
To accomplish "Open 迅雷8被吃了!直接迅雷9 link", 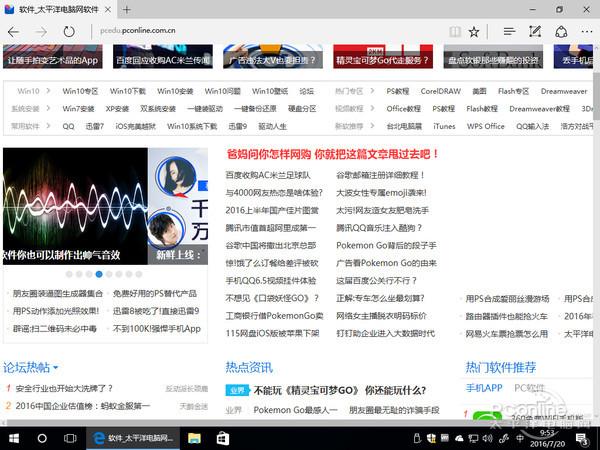I will [x=156, y=311].
